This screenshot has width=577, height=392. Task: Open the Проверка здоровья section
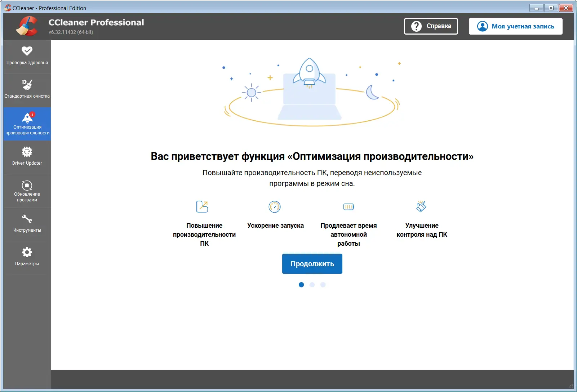27,57
